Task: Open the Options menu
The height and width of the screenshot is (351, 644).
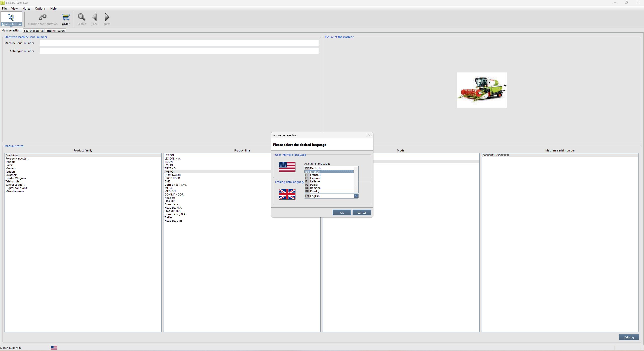Action: (40, 9)
